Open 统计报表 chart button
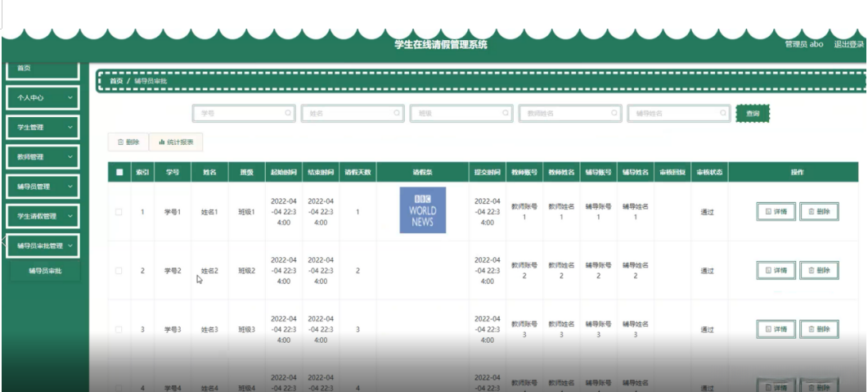Viewport: 868px width, 392px height. coord(176,142)
